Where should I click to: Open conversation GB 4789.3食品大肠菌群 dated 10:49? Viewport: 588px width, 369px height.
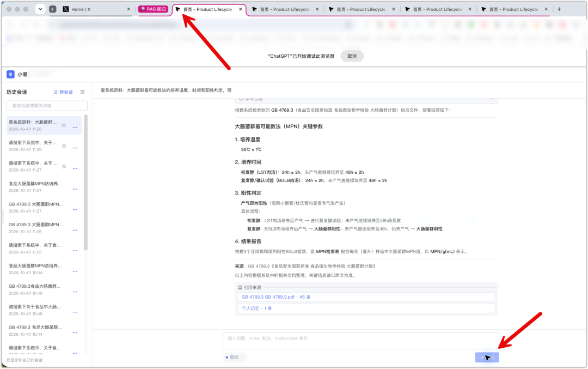44,289
